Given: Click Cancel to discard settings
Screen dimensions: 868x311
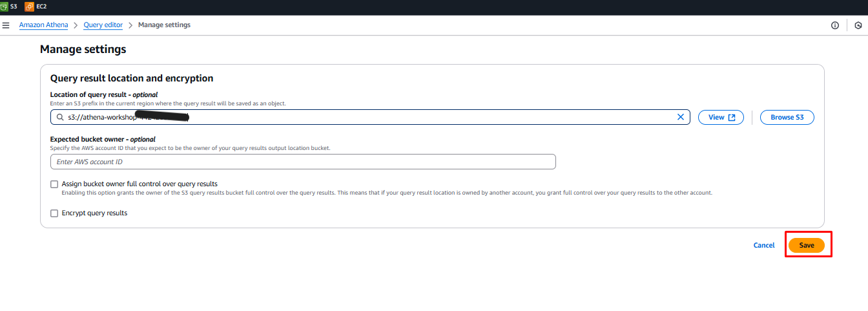Looking at the screenshot, I should (763, 246).
